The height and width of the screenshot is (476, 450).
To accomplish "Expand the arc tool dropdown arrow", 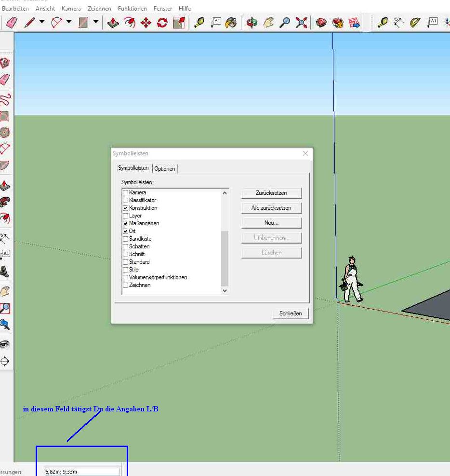I will coord(69,22).
